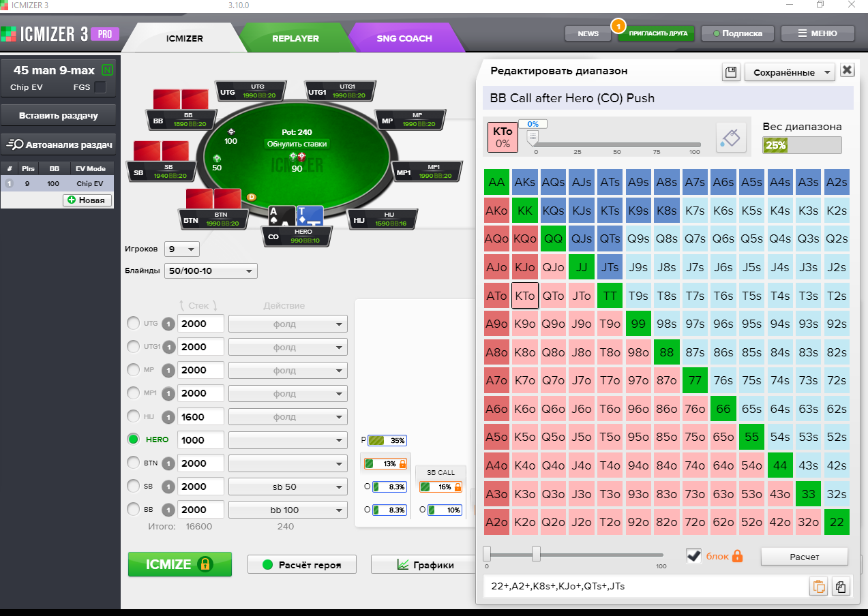Open the Подписка subscription section
Image resolution: width=868 pixels, height=616 pixels.
pos(737,33)
